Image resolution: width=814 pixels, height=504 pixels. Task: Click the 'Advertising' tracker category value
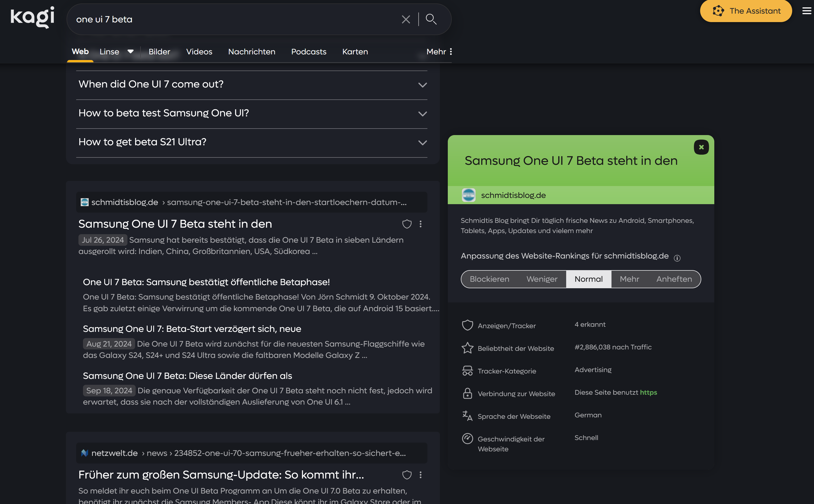point(593,370)
